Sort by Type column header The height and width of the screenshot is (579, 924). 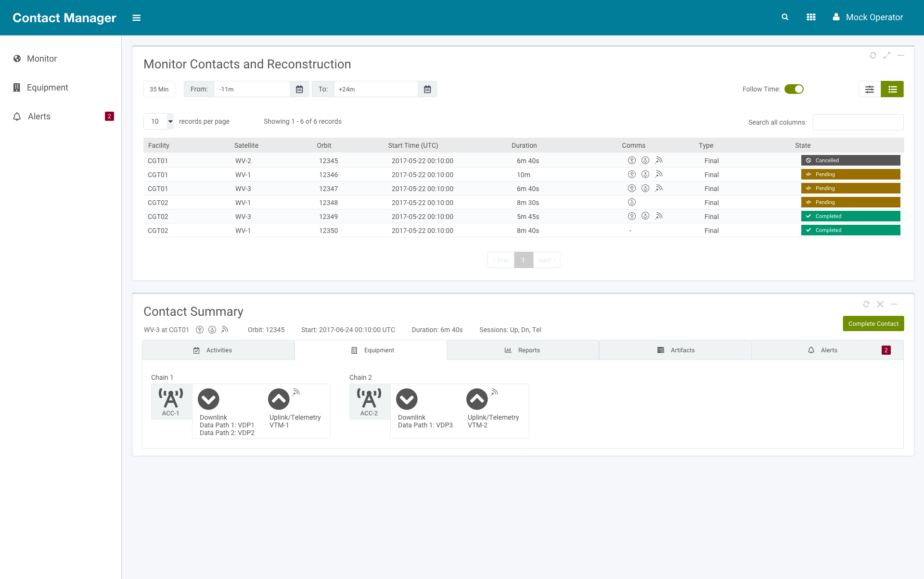click(706, 145)
